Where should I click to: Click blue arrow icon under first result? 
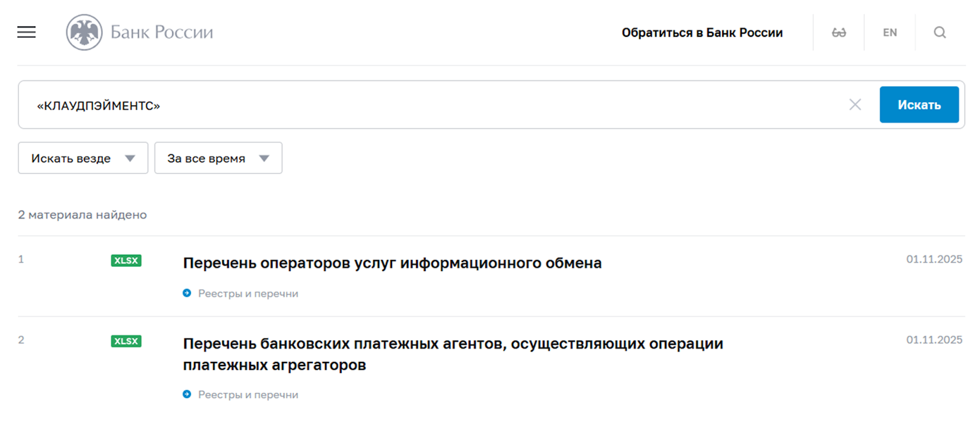tap(187, 293)
